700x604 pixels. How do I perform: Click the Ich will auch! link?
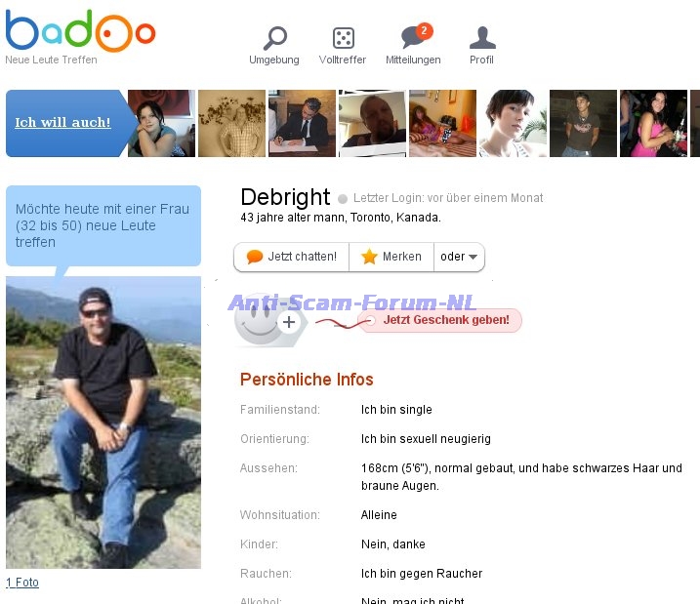[62, 123]
